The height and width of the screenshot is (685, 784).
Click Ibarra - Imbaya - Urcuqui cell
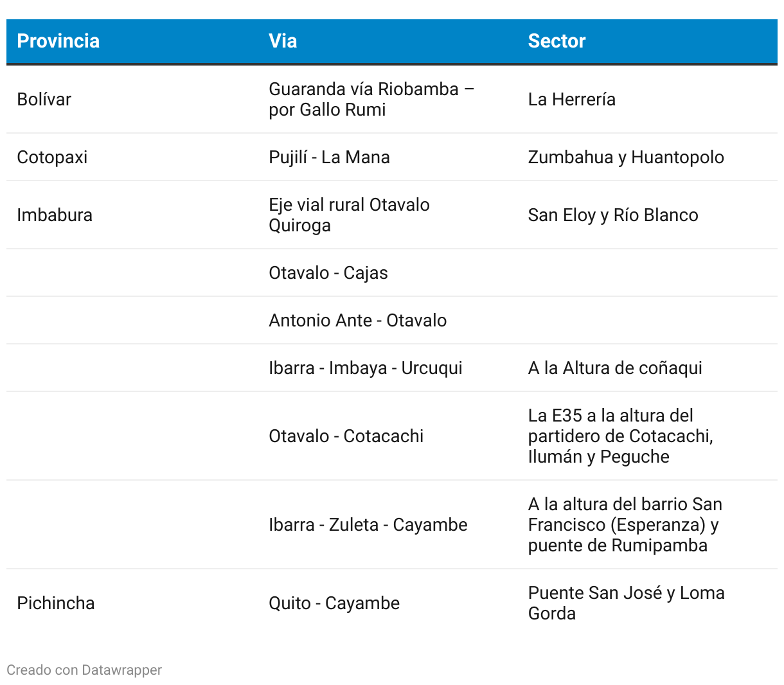(x=366, y=368)
